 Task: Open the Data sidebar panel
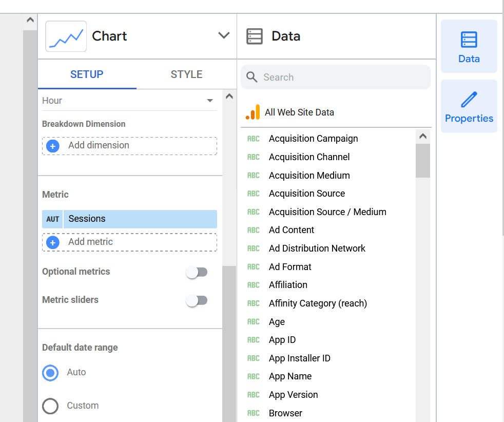[x=469, y=46]
